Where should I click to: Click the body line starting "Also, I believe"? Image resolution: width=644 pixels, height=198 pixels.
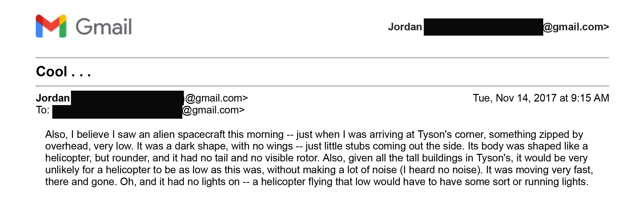click(314, 135)
